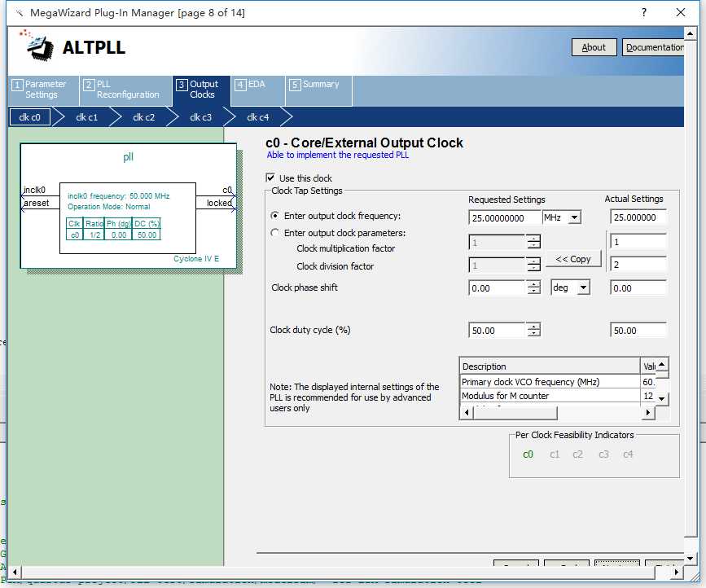Image resolution: width=706 pixels, height=588 pixels.
Task: Click the Description column header
Action: [x=550, y=366]
